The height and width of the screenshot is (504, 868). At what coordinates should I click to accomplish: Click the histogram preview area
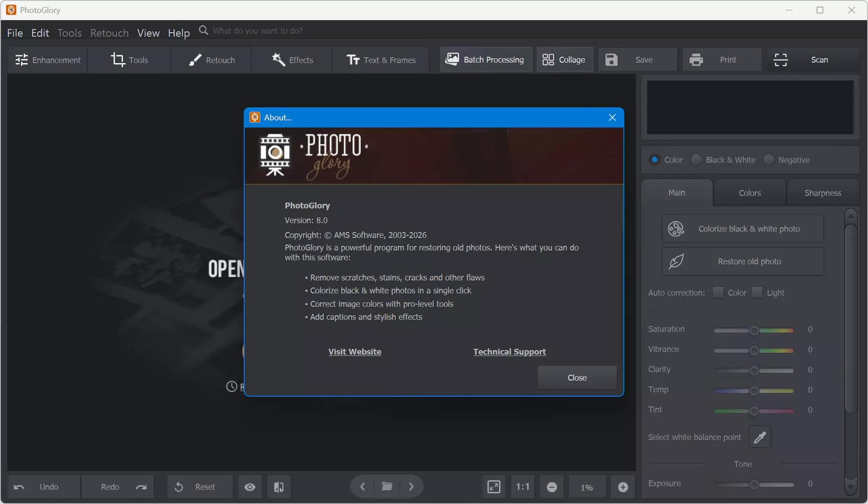coord(750,107)
